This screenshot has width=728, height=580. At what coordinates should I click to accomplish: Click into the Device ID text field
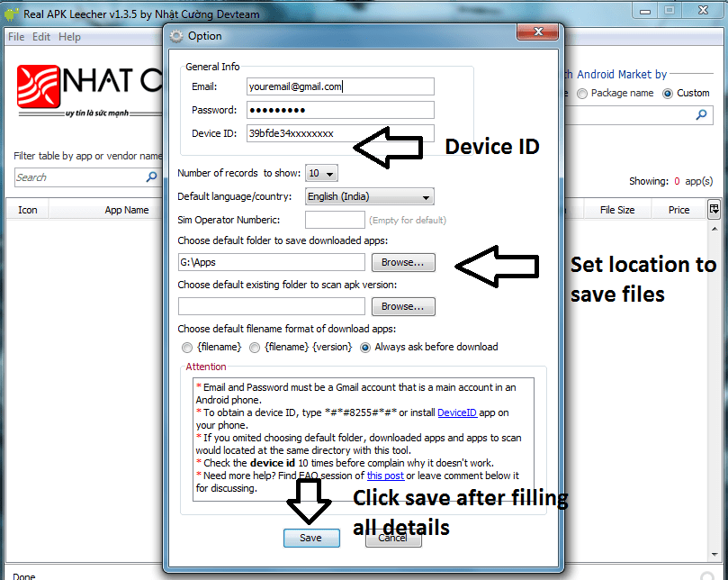[x=339, y=133]
